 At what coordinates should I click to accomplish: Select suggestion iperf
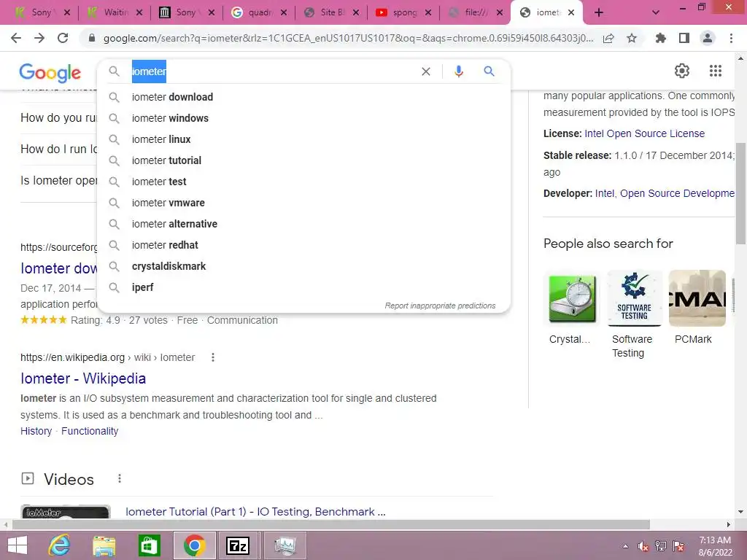click(304, 287)
